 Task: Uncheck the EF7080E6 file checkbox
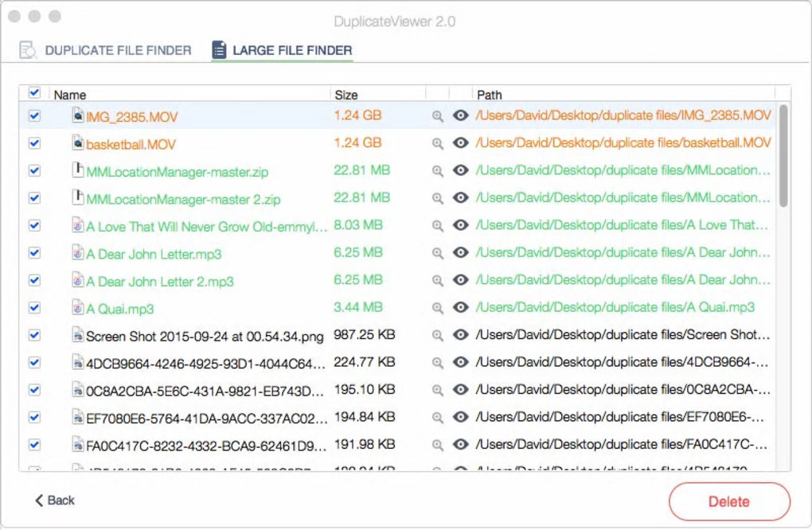34,417
